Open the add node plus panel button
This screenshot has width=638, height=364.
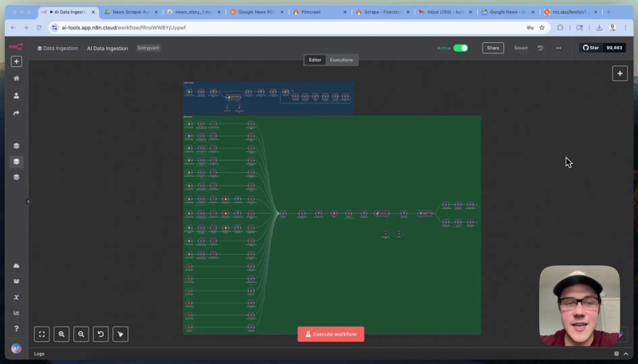click(620, 73)
